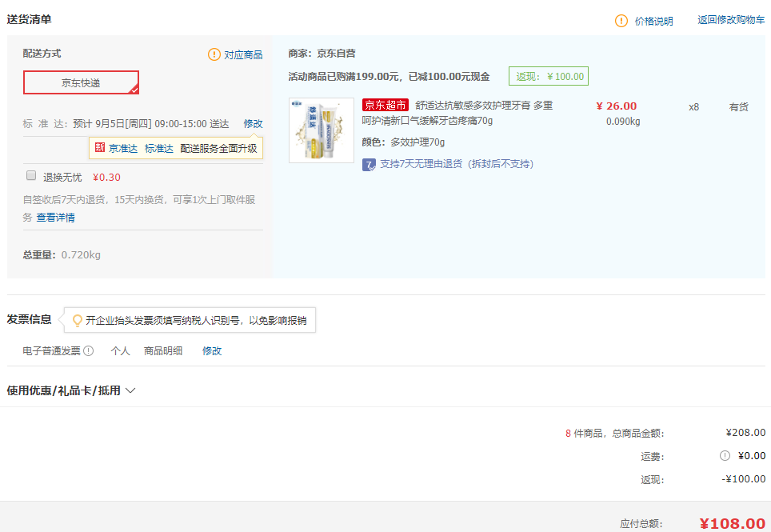Click the 总重量 0.720kg text

tap(62, 254)
